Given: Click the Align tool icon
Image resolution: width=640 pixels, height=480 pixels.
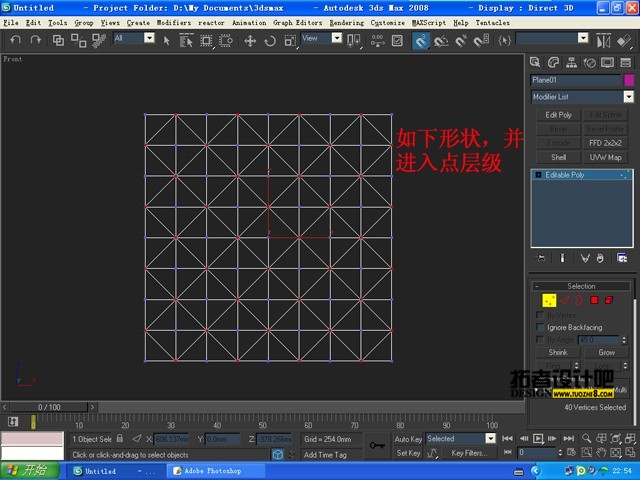Looking at the screenshot, I should 624,41.
